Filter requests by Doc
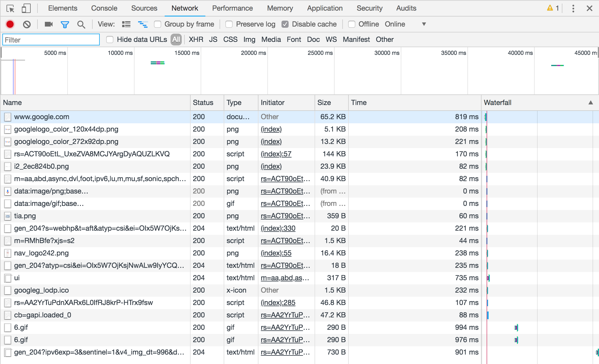 pyautogui.click(x=313, y=40)
